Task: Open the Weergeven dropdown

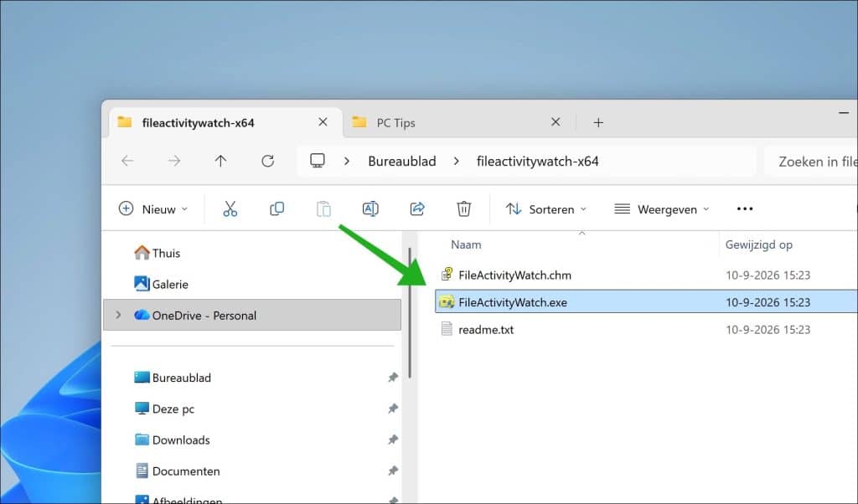Action: coord(662,208)
